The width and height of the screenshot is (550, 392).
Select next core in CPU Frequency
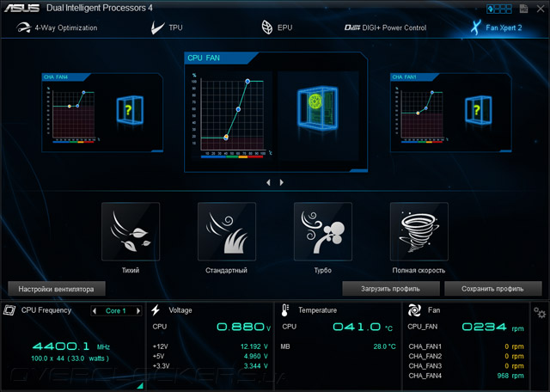tap(138, 311)
